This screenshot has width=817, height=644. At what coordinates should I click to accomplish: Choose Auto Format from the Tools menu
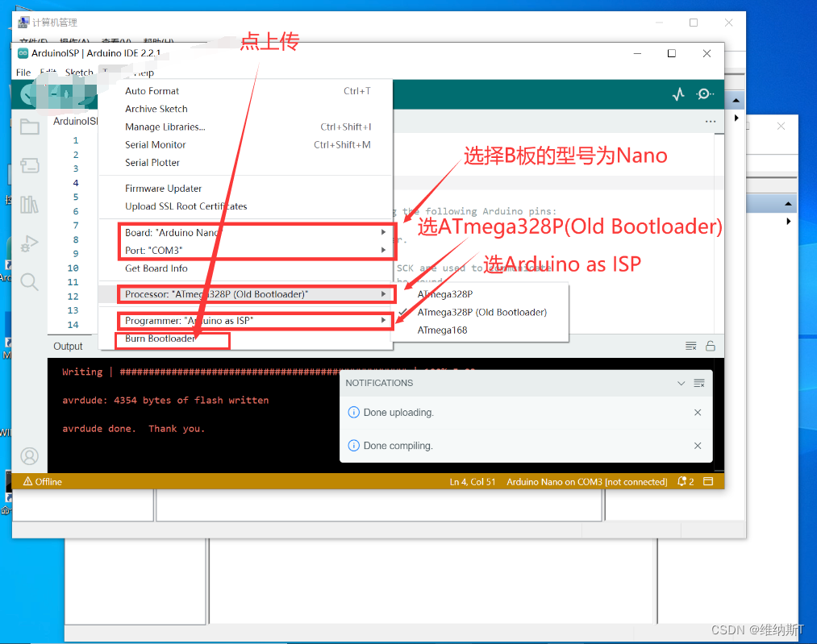(246, 91)
